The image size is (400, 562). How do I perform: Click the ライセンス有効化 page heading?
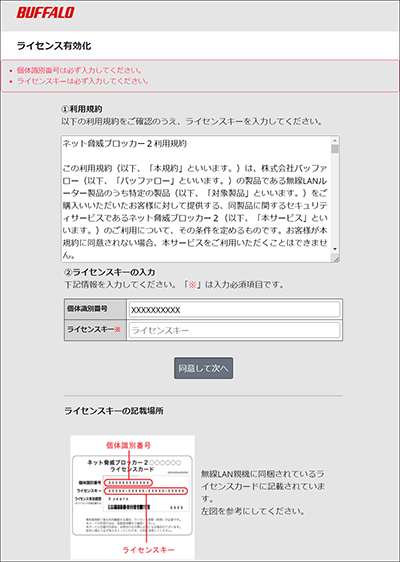[x=54, y=46]
